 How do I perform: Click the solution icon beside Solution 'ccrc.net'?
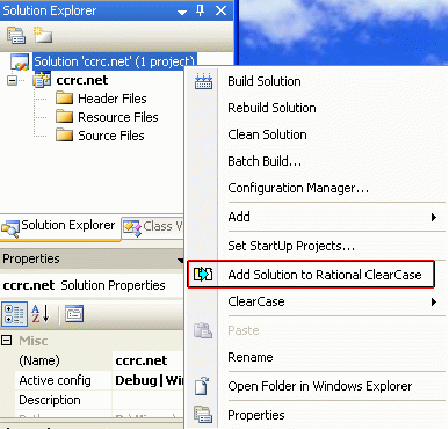tap(19, 62)
